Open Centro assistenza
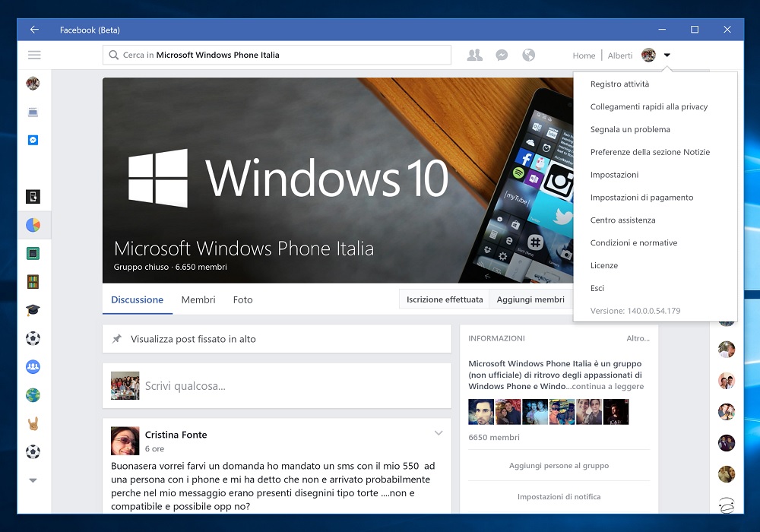This screenshot has height=532, width=760. tap(623, 220)
